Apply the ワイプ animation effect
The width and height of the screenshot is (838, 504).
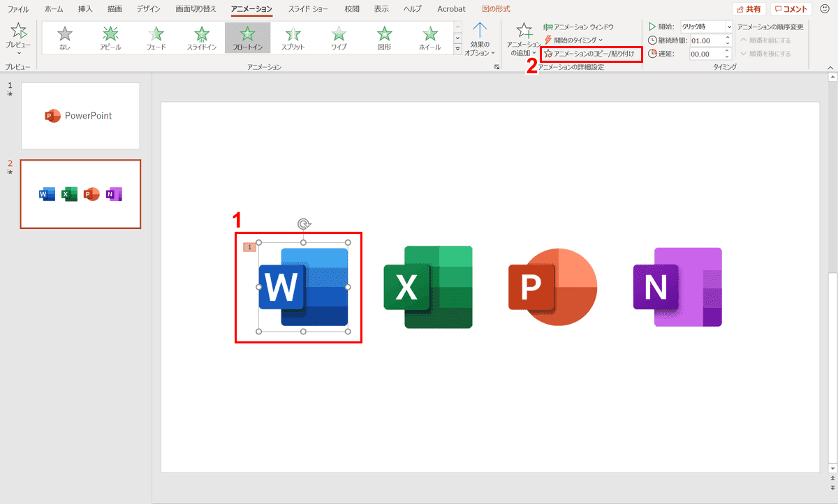(339, 38)
